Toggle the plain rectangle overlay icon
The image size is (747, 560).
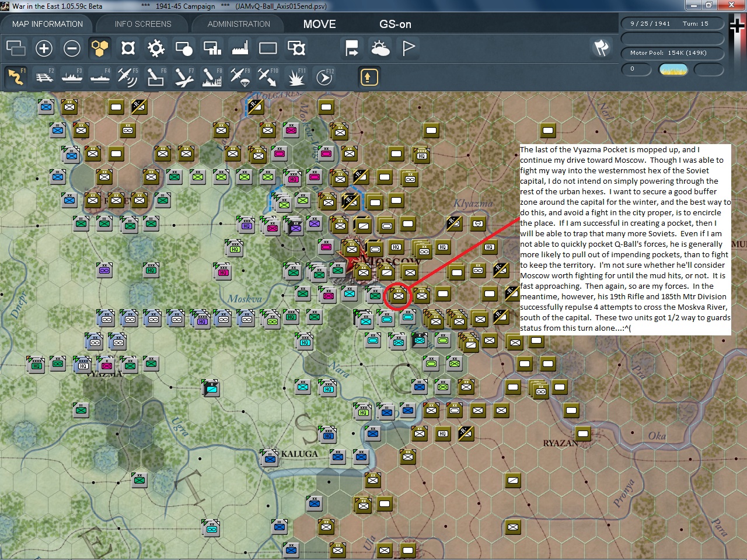click(x=268, y=48)
